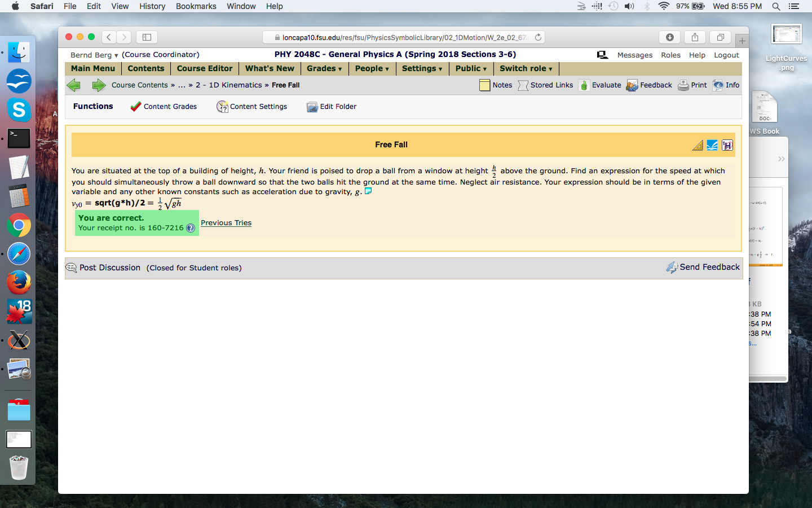The height and width of the screenshot is (508, 812).
Task: Open Wi-Fi status menu
Action: tap(664, 6)
